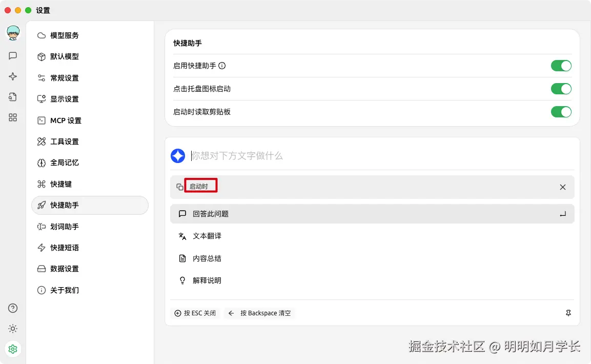The image size is (591, 364).
Task: Click the sparkle star icon in left rail
Action: pos(13,76)
